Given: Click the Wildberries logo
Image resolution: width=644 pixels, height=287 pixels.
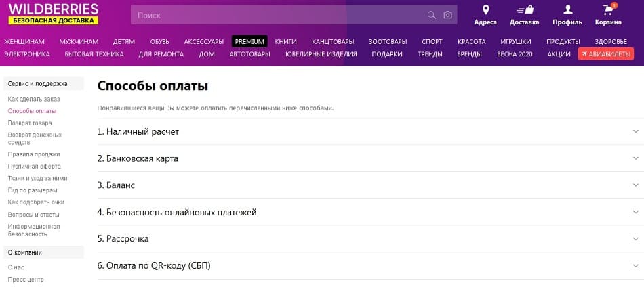Looking at the screenshot, I should tap(54, 14).
